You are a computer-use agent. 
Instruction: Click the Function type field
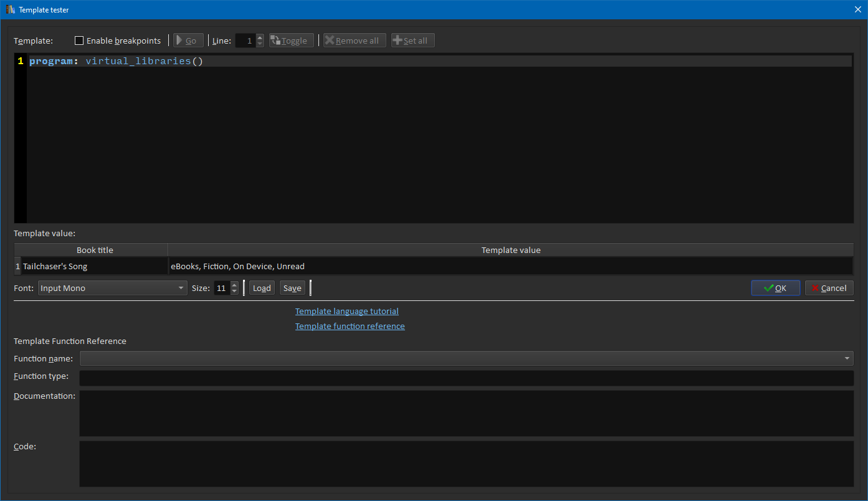(x=467, y=378)
